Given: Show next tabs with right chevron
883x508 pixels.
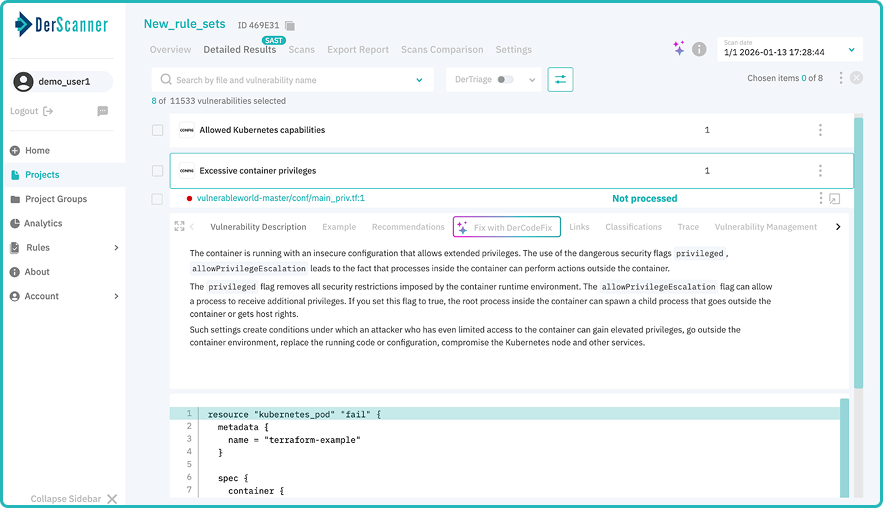Looking at the screenshot, I should (838, 226).
